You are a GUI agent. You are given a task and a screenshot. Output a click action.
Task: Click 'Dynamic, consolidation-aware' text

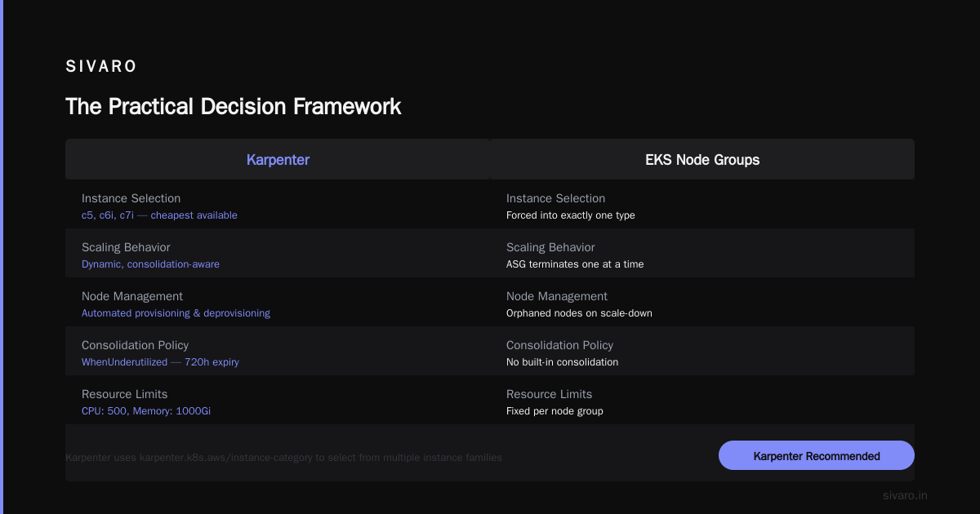pyautogui.click(x=150, y=264)
